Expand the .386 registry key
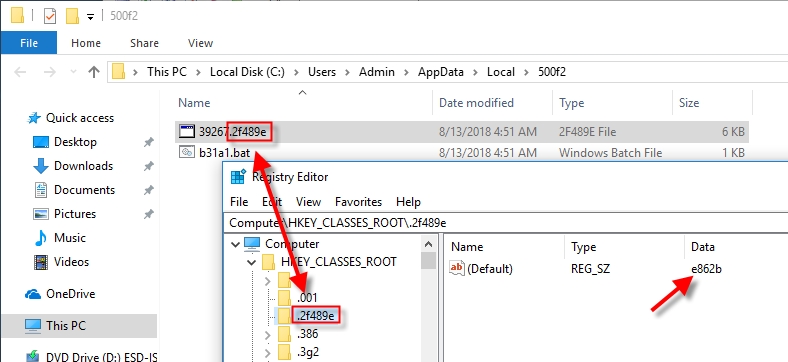The height and width of the screenshot is (362, 788). (x=267, y=334)
